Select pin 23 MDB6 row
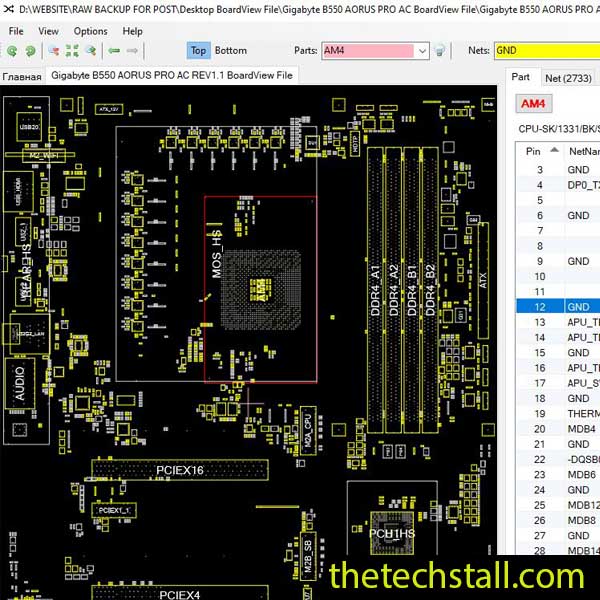The image size is (600, 600). (x=558, y=474)
